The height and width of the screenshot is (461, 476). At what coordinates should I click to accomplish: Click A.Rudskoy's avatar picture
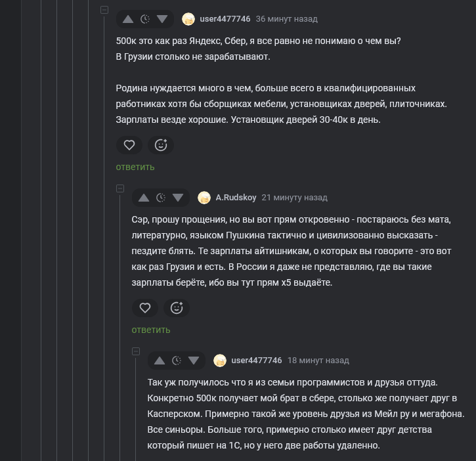(x=204, y=198)
